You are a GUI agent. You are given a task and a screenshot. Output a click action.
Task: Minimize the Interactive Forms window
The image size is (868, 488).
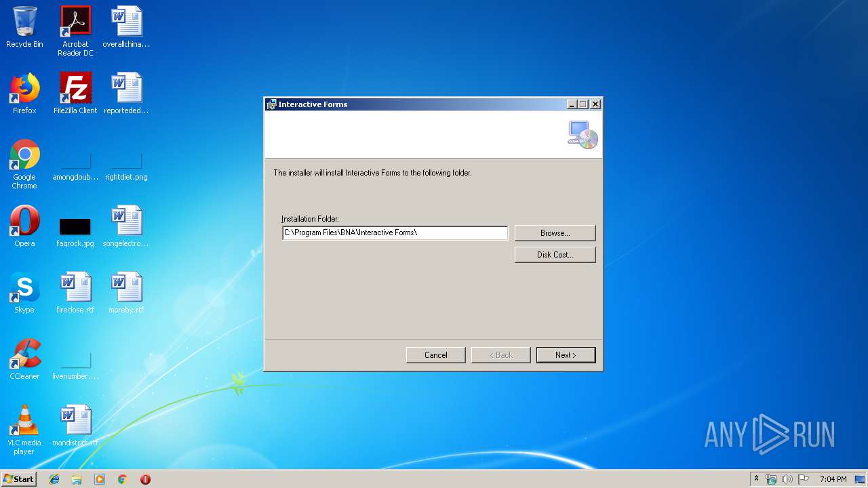pos(572,104)
